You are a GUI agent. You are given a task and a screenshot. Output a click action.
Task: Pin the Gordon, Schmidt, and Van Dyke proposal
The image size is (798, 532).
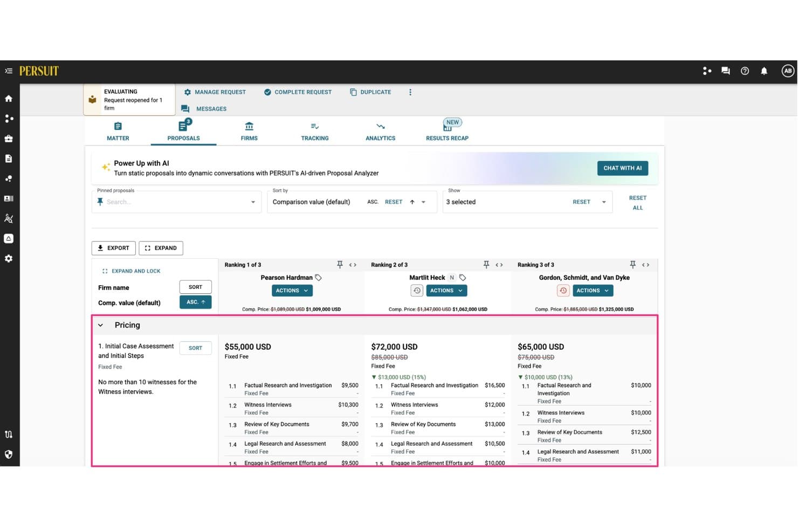click(633, 265)
